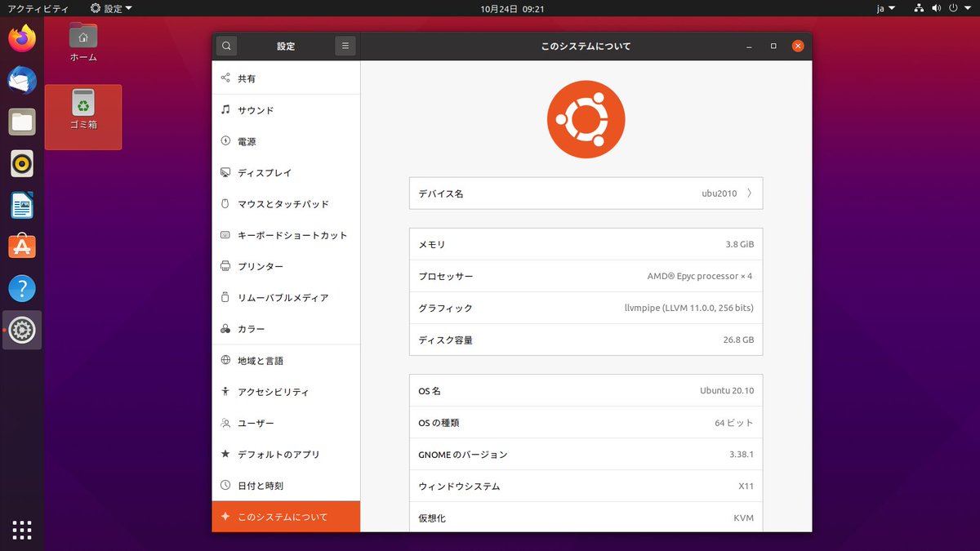The image size is (980, 551).
Task: Click the デフォルトのアプリ star icon
Action: click(x=225, y=454)
